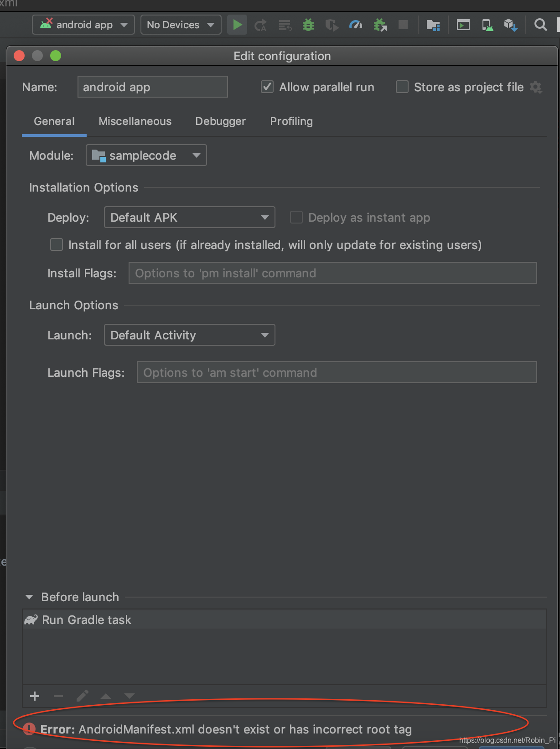Click the green Debug bug icon

pos(308,25)
